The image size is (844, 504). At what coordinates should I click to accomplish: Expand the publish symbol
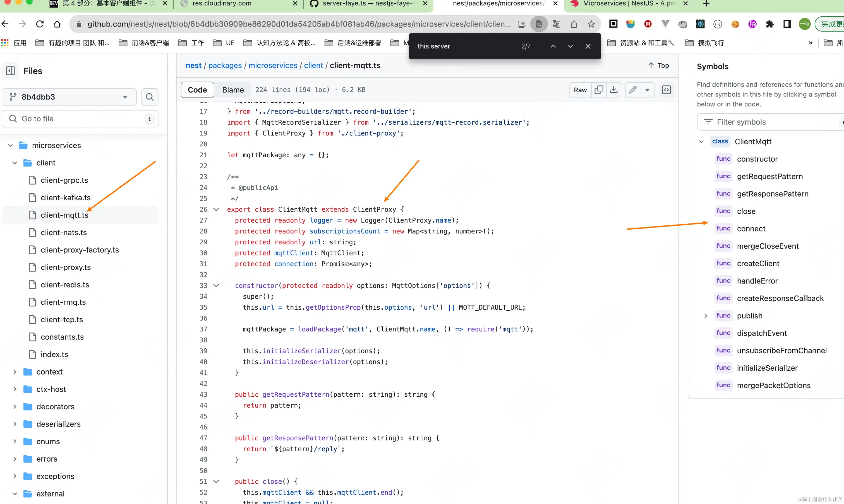706,316
